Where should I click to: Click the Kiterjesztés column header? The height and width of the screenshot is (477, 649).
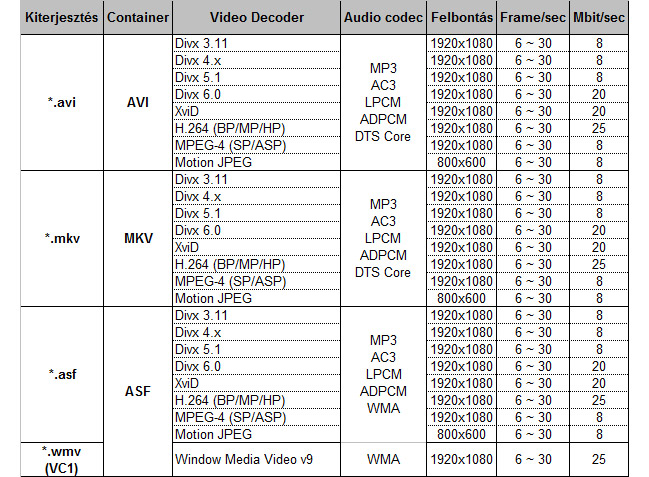[51, 19]
